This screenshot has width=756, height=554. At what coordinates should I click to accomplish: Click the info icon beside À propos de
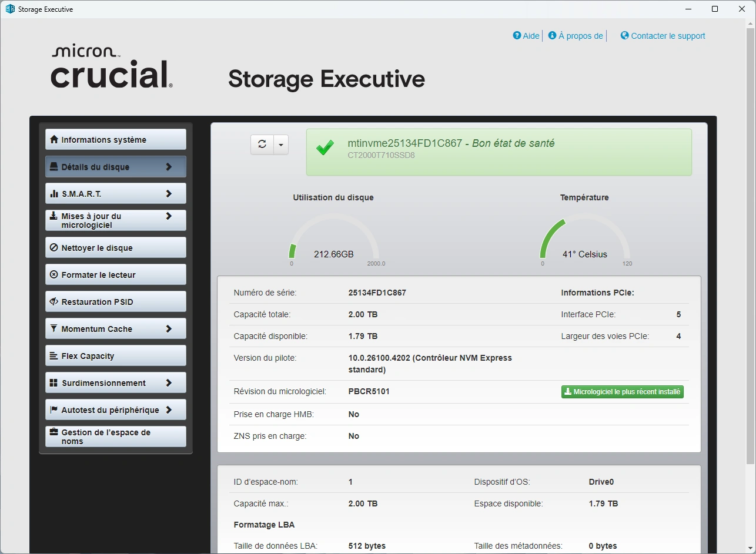[552, 35]
